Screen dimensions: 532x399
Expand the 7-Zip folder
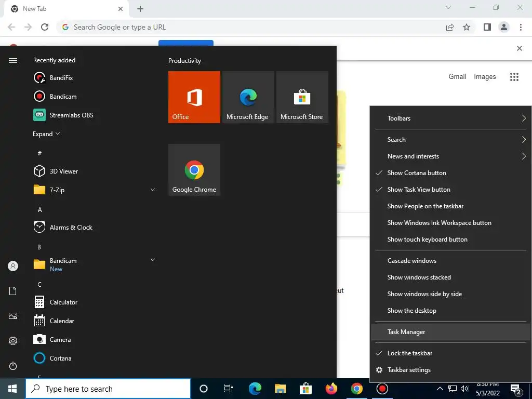click(153, 190)
